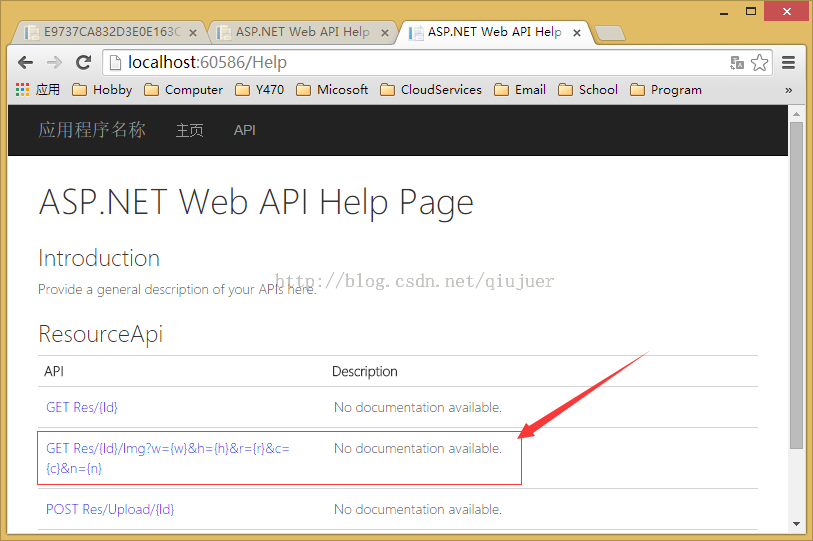Reload the page with the refresh icon

[83, 63]
